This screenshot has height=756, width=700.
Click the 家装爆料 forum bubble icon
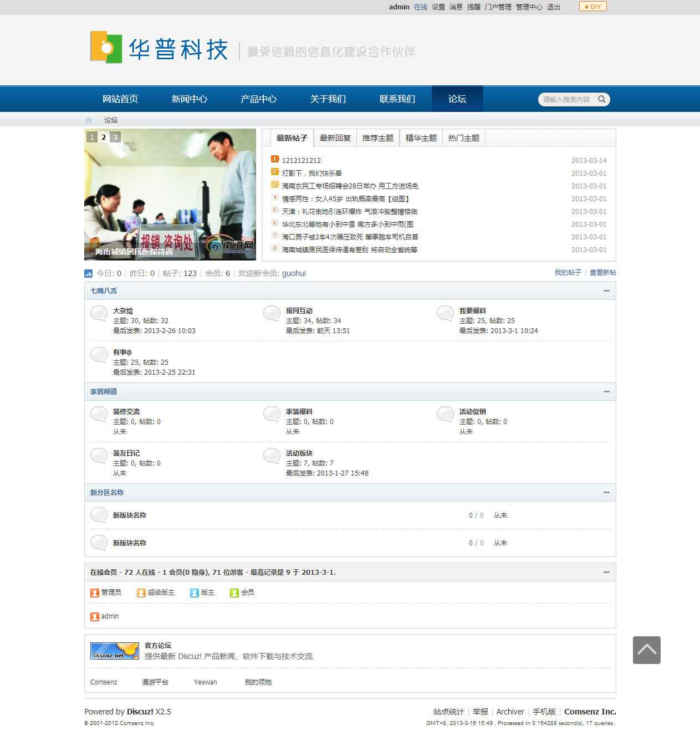pyautogui.click(x=272, y=414)
